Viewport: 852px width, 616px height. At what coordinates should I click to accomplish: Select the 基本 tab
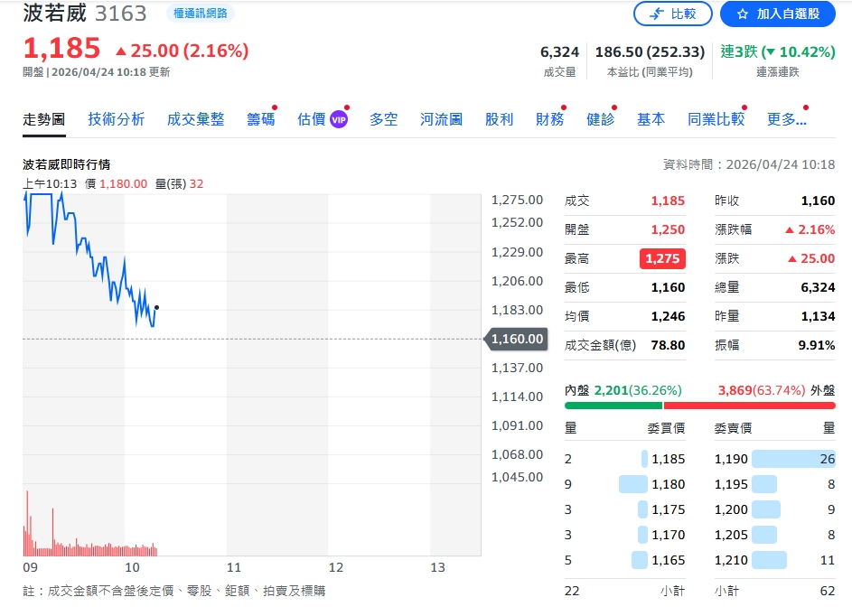coord(651,119)
